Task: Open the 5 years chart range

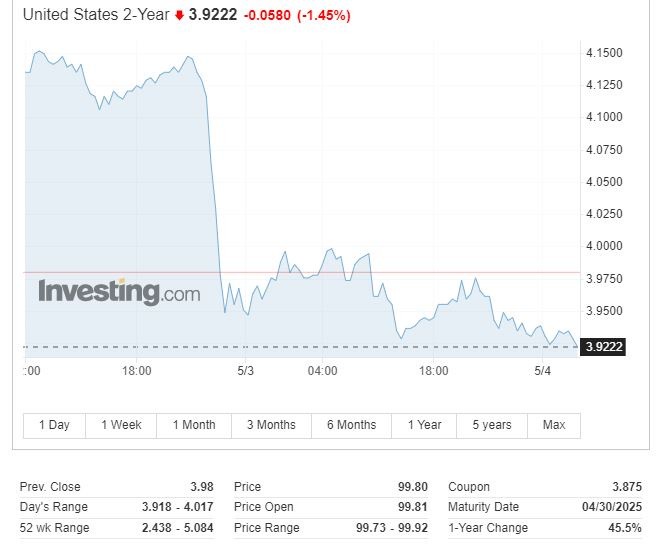Action: coord(491,425)
